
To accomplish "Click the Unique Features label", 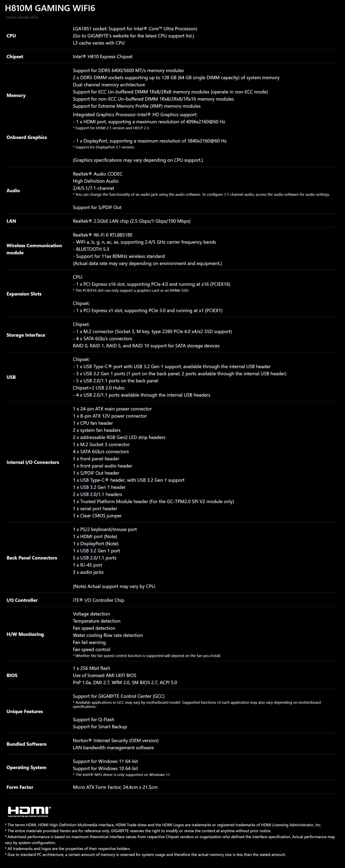I will 25,711.
